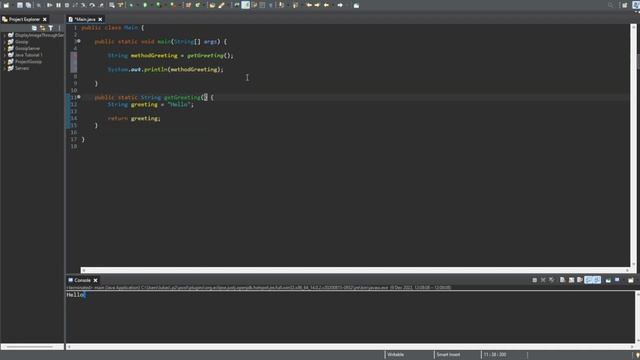The height and width of the screenshot is (360, 640).
Task: Expand the Gossip project node
Action: click(x=4, y=42)
